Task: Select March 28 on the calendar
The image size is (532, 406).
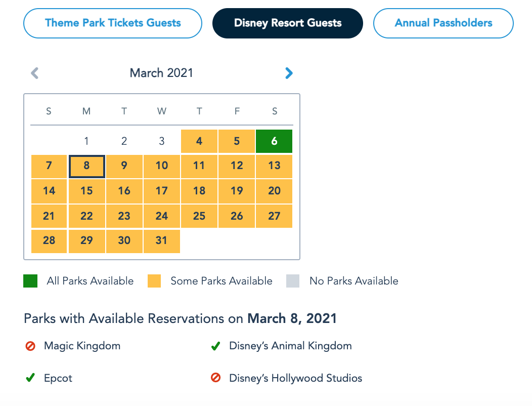Action: 49,240
